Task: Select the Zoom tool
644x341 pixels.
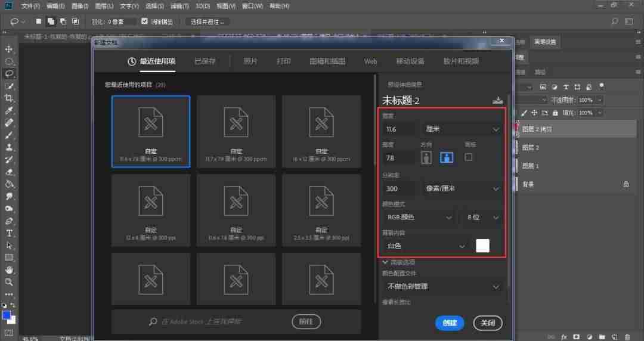Action: (x=8, y=282)
